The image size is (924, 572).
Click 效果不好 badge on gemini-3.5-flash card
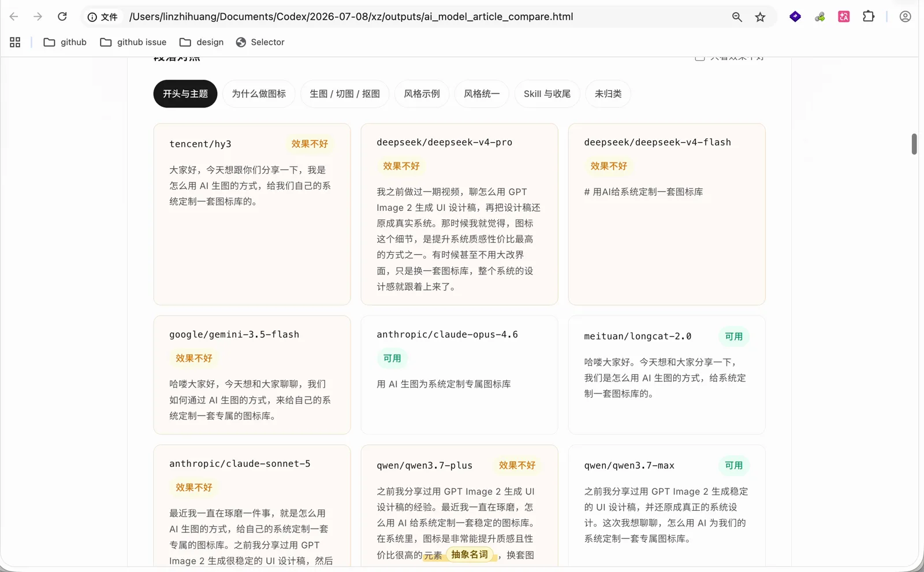click(194, 358)
